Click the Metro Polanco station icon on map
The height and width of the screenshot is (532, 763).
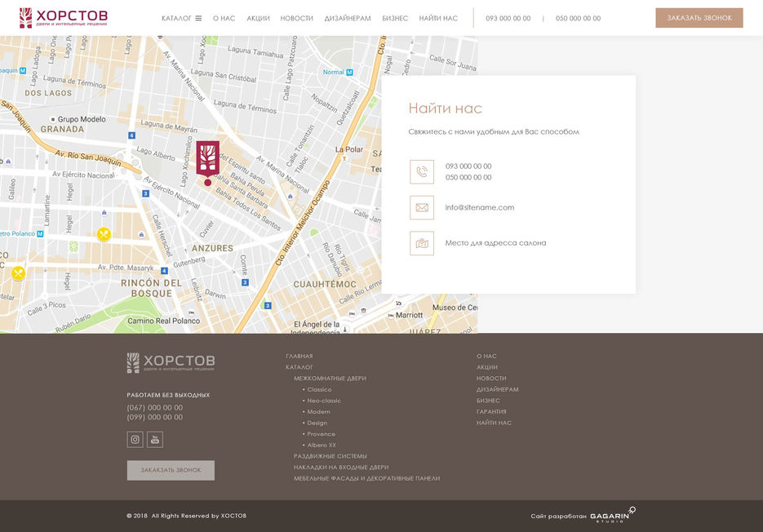coord(40,234)
